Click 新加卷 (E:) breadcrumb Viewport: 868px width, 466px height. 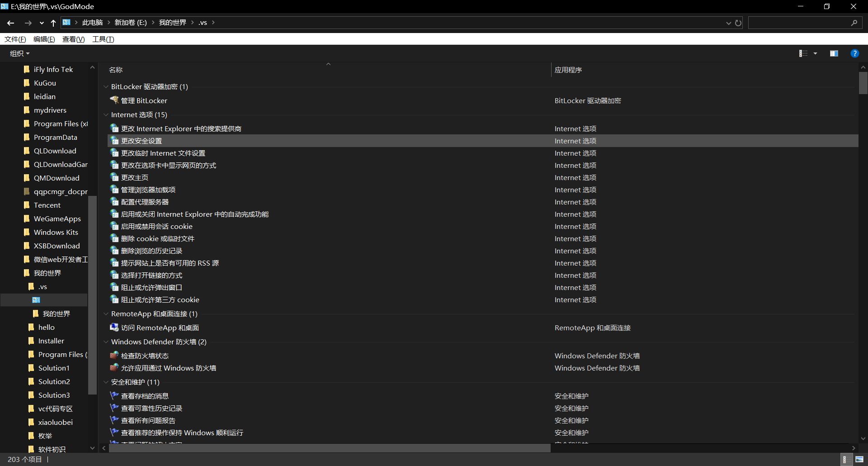click(131, 23)
